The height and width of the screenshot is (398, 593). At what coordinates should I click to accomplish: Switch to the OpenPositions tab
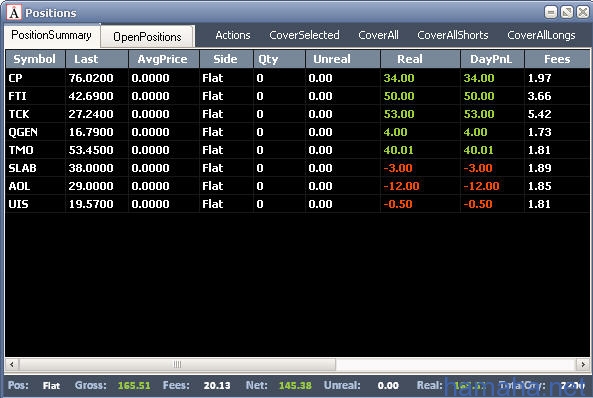point(147,37)
